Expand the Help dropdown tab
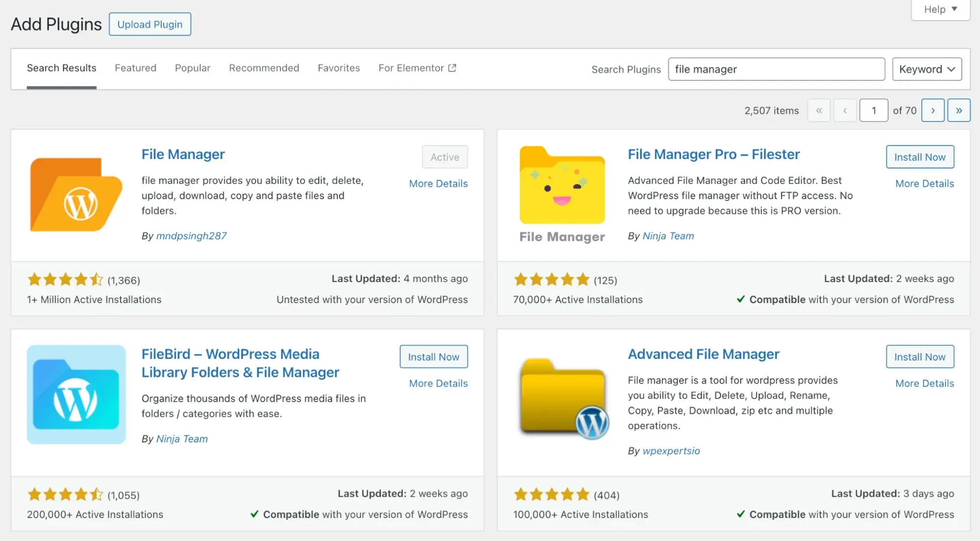 (x=940, y=9)
